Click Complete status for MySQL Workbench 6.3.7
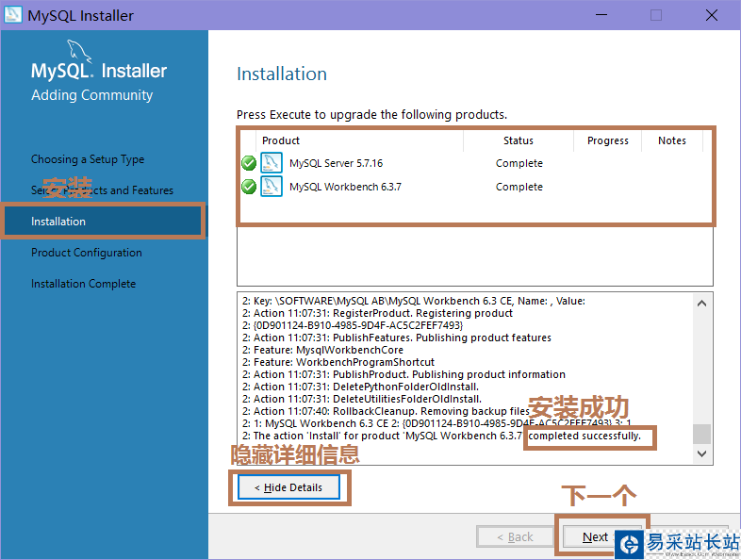The height and width of the screenshot is (560, 741). 519,187
